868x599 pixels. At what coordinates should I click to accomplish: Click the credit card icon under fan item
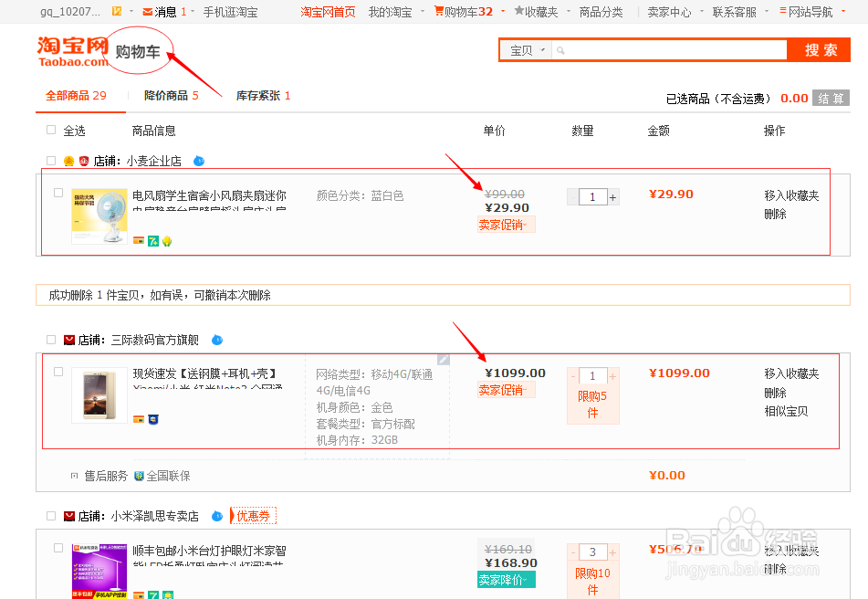click(x=139, y=241)
